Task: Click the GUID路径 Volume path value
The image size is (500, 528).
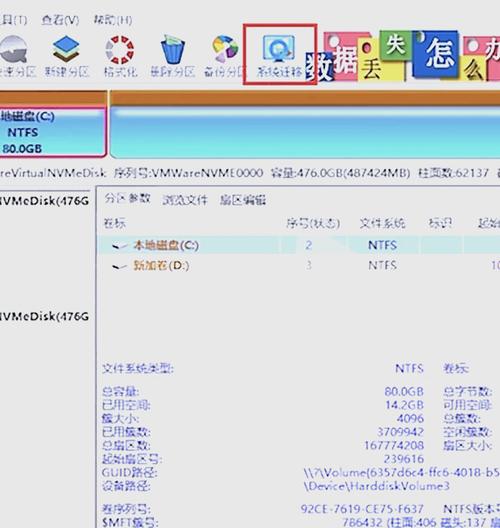Action: click(x=401, y=472)
